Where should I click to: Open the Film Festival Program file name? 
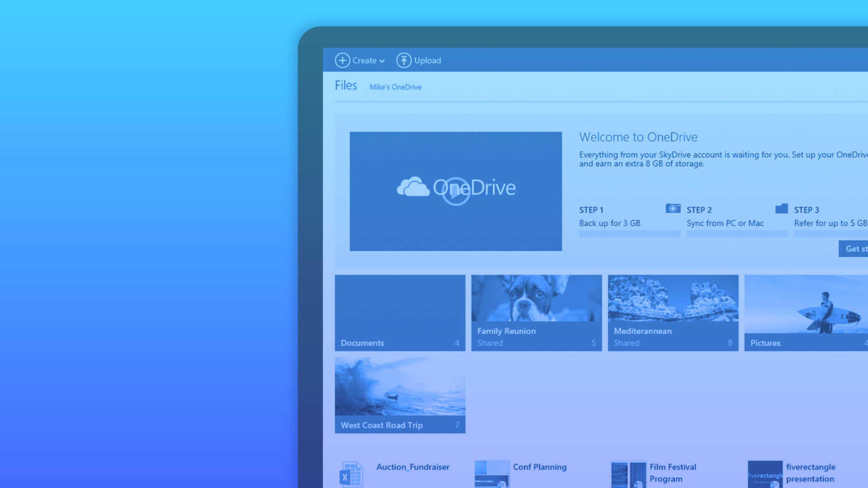(673, 473)
